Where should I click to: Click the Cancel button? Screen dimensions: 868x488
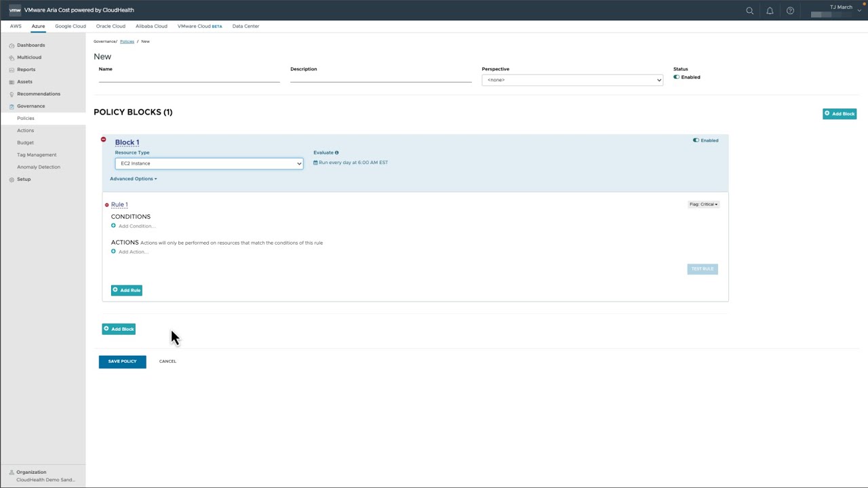(167, 362)
